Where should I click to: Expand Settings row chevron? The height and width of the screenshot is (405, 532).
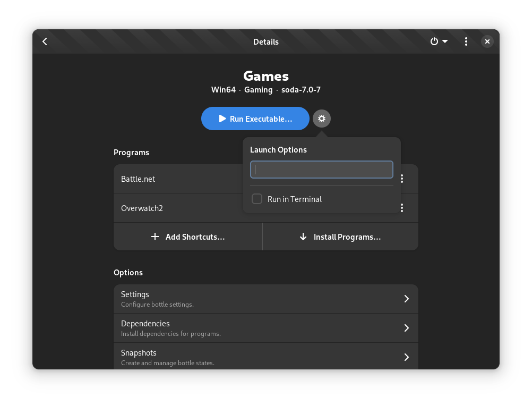coord(406,299)
